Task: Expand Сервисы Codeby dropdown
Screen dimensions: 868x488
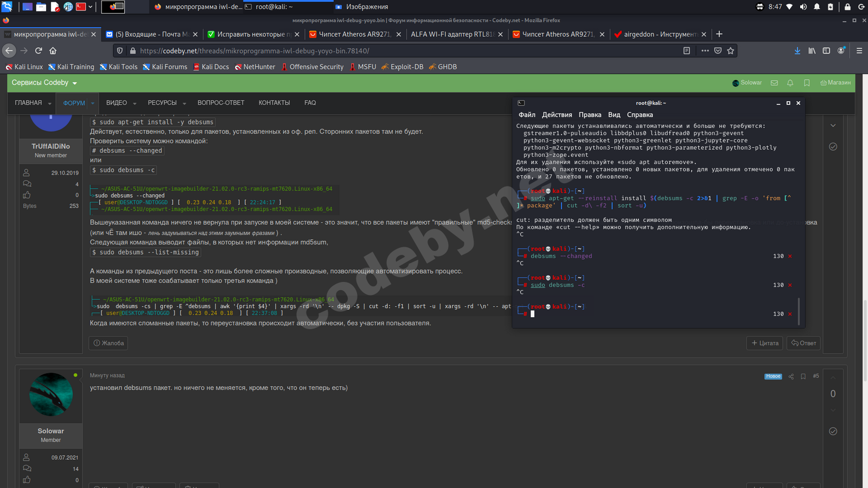Action: 44,83
